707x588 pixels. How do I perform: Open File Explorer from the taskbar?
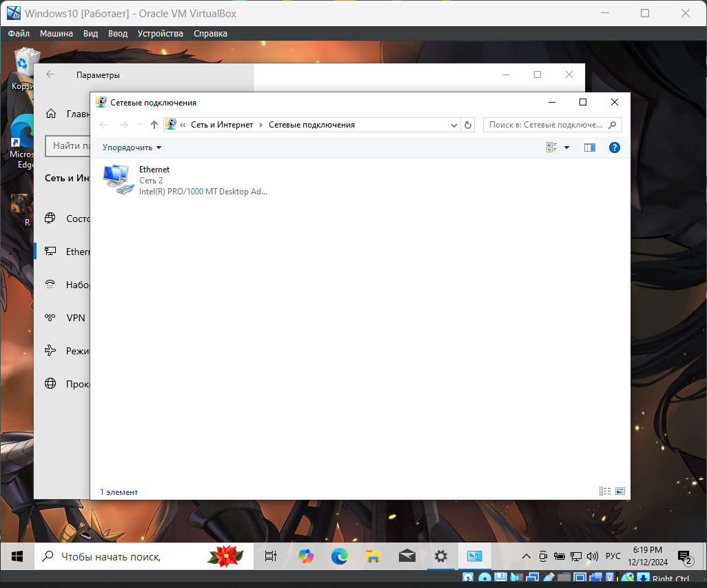click(373, 556)
